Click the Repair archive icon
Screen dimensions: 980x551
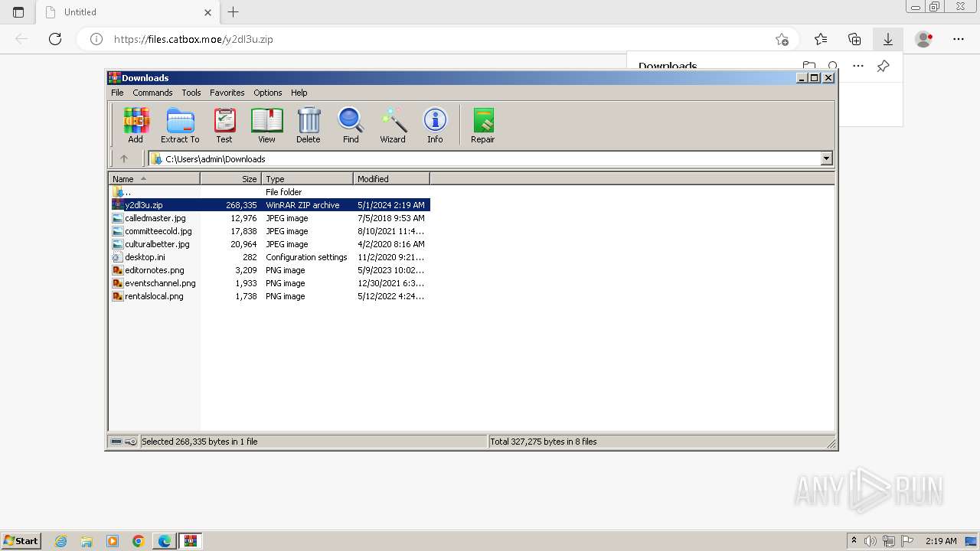[x=483, y=126]
